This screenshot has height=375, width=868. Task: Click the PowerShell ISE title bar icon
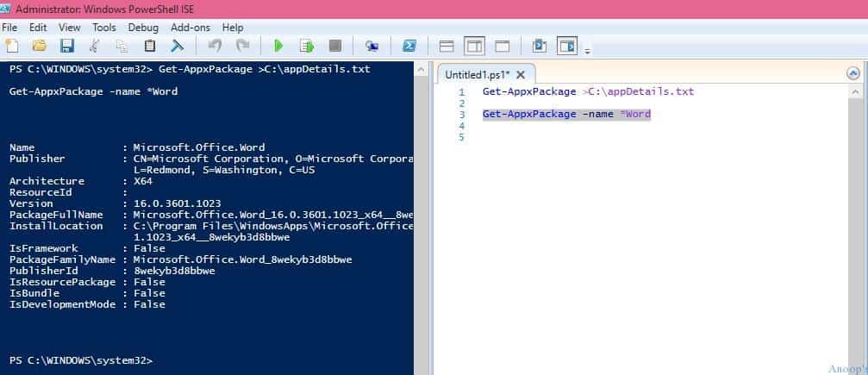6,9
